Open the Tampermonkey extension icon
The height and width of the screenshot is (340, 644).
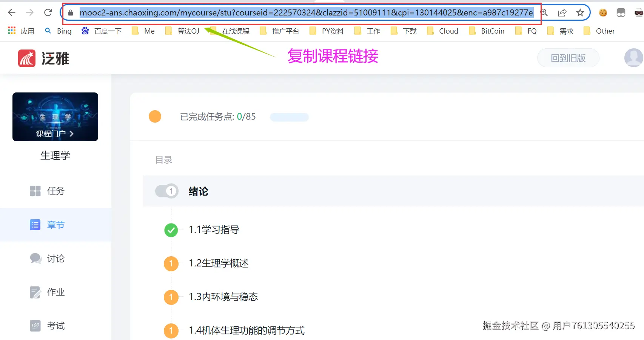coord(621,13)
